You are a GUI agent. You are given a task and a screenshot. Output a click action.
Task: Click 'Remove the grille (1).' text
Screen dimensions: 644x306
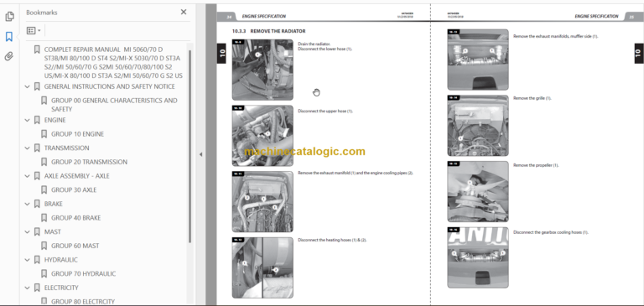[x=532, y=99]
